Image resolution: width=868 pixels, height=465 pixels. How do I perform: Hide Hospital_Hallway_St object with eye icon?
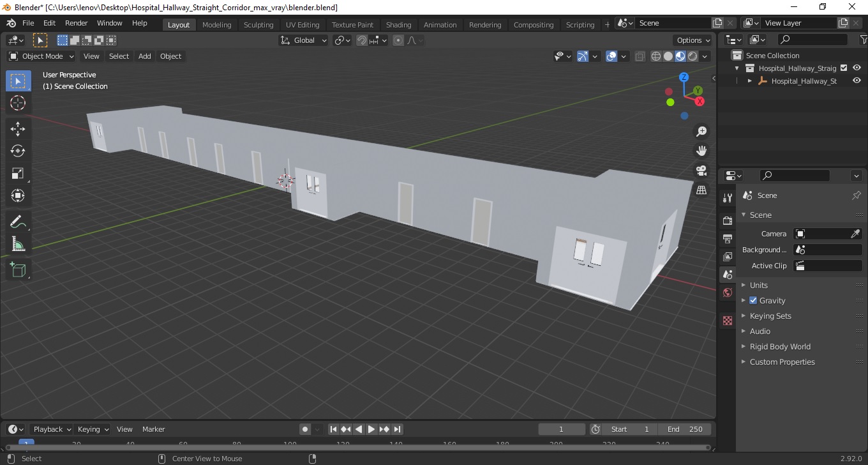857,80
